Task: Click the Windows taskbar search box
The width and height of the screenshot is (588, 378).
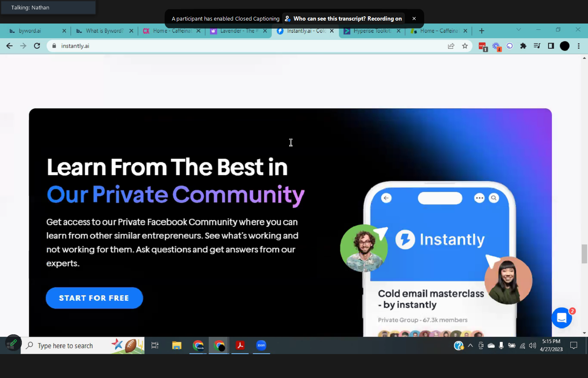Action: [67, 346]
